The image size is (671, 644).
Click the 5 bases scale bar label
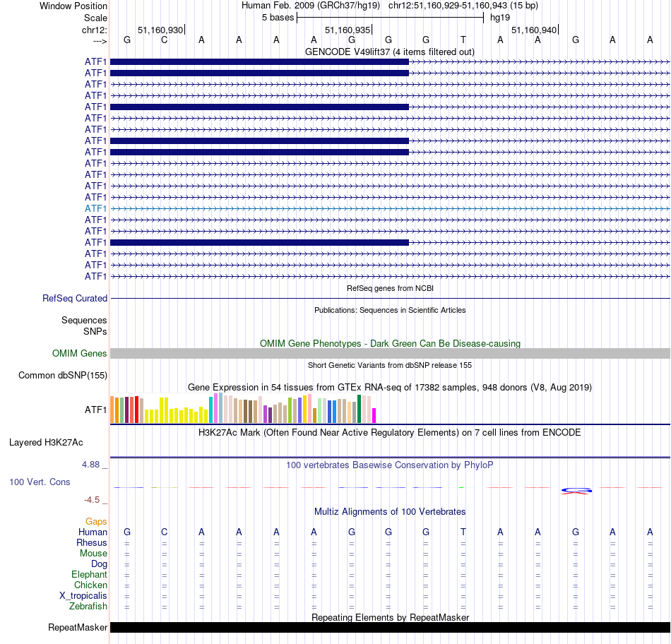pyautogui.click(x=278, y=18)
